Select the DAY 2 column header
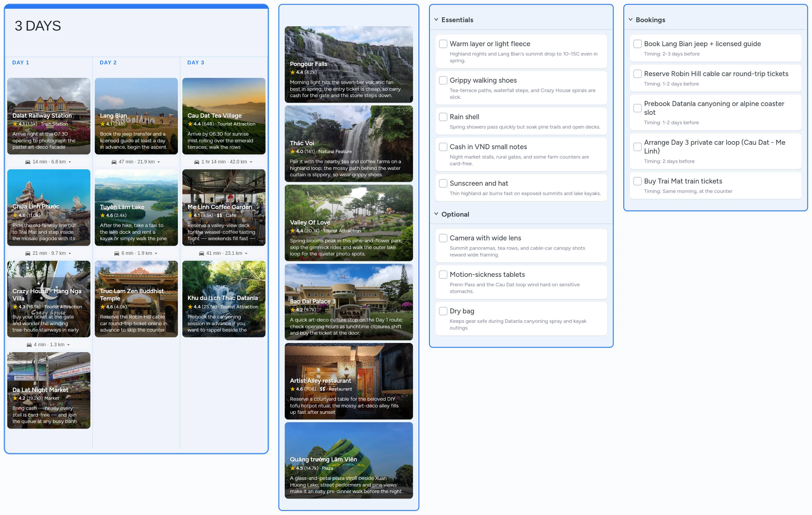The width and height of the screenshot is (812, 515). [108, 63]
